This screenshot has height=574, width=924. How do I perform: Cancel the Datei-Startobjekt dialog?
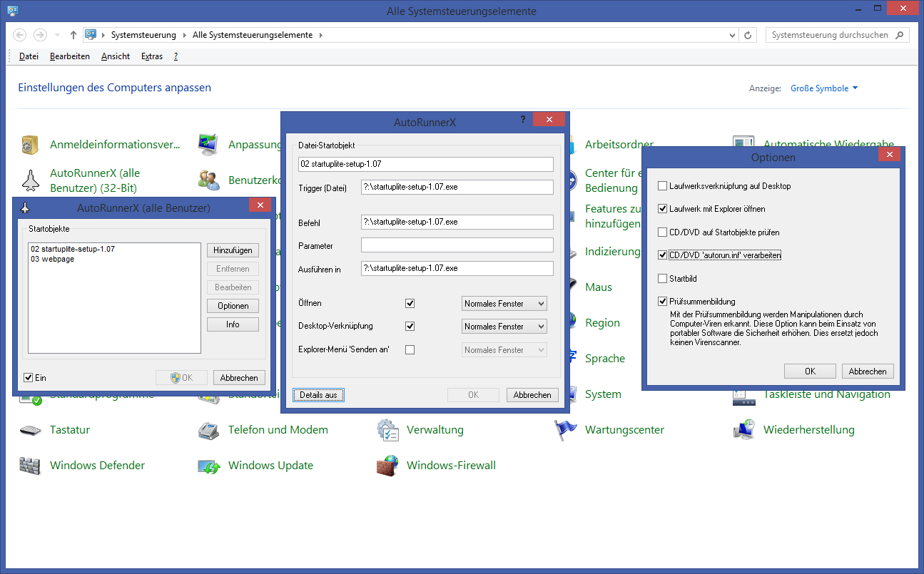pyautogui.click(x=532, y=395)
